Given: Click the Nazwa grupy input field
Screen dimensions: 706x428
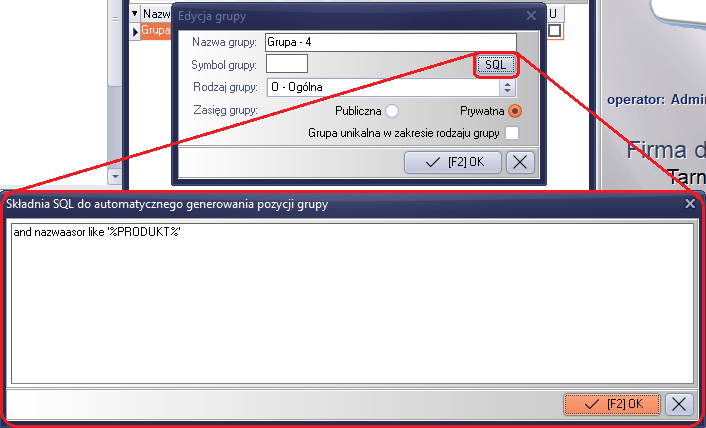Looking at the screenshot, I should [x=391, y=42].
